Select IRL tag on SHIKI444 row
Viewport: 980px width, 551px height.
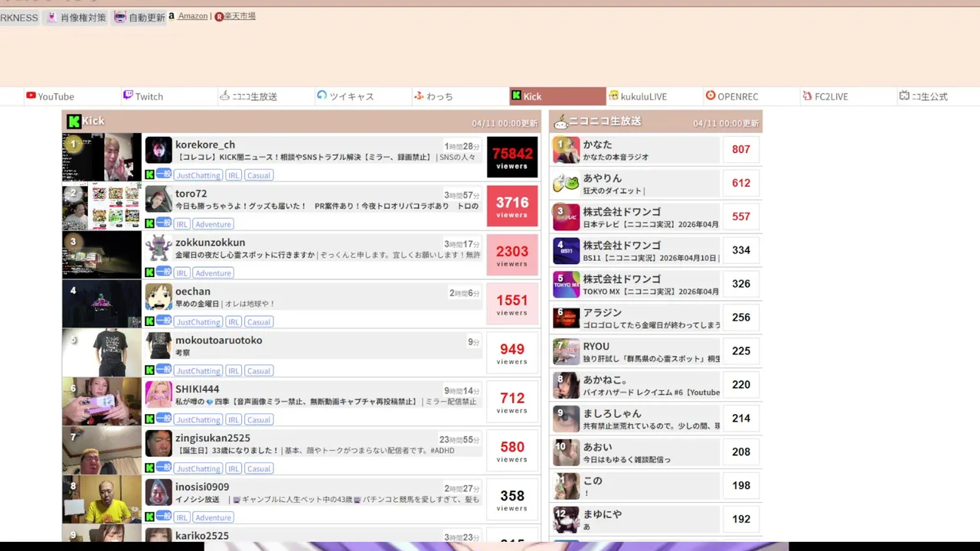click(234, 420)
